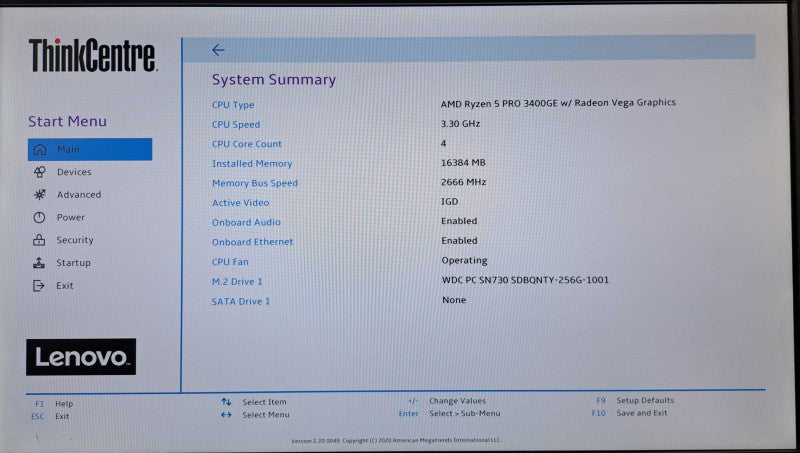Viewport: 800px width, 453px height.
Task: Click the Power clock icon
Action: (39, 217)
